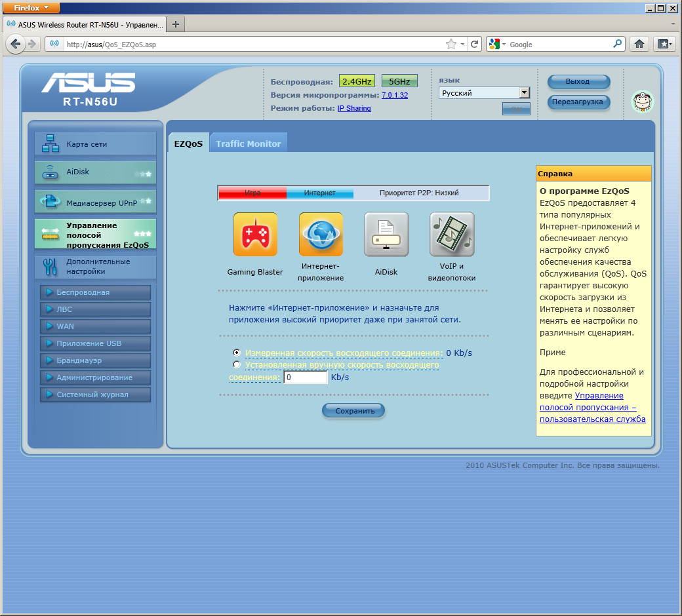The height and width of the screenshot is (616, 682).
Task: Click the language OK button
Action: pos(516,109)
